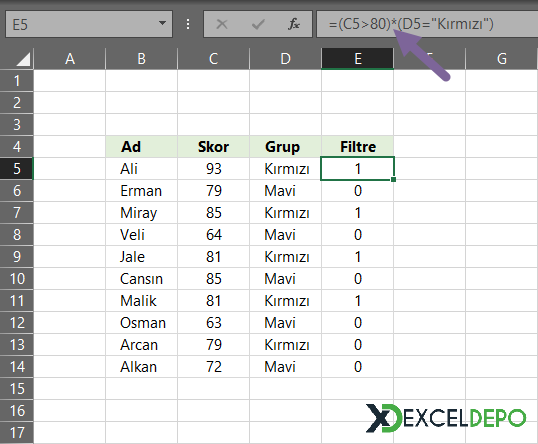This screenshot has height=444, width=538.
Task: Select the cell containing 'Veli'
Action: (141, 235)
